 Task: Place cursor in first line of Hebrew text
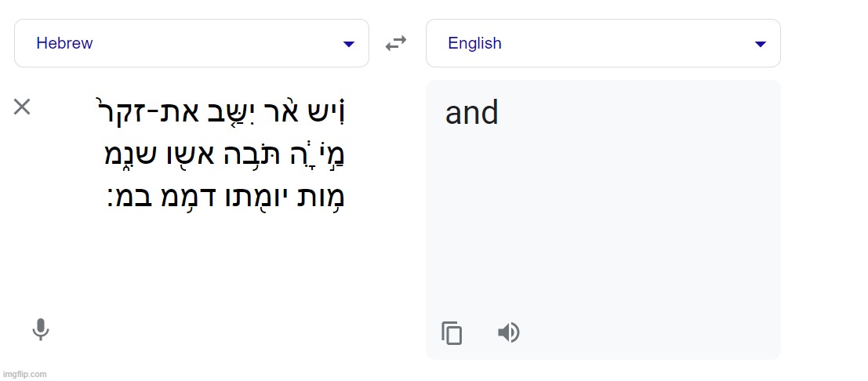221,113
